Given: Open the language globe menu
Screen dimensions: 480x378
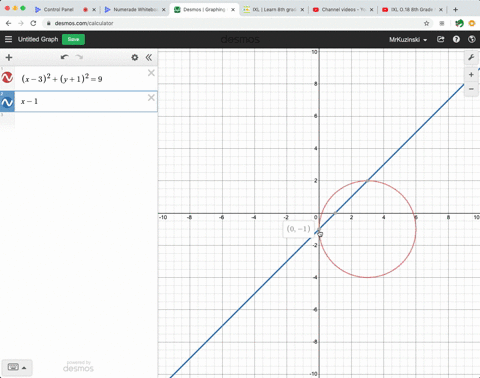Looking at the screenshot, I should 471,39.
